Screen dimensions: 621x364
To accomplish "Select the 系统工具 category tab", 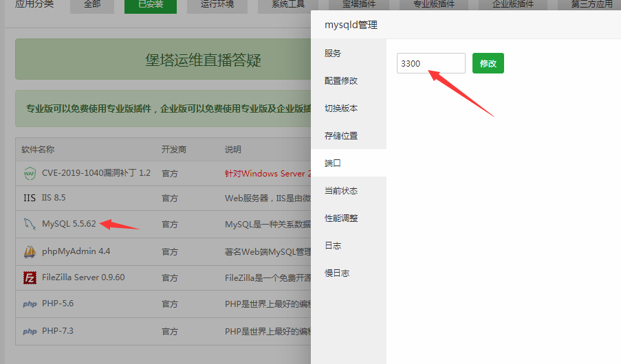I will point(288,5).
